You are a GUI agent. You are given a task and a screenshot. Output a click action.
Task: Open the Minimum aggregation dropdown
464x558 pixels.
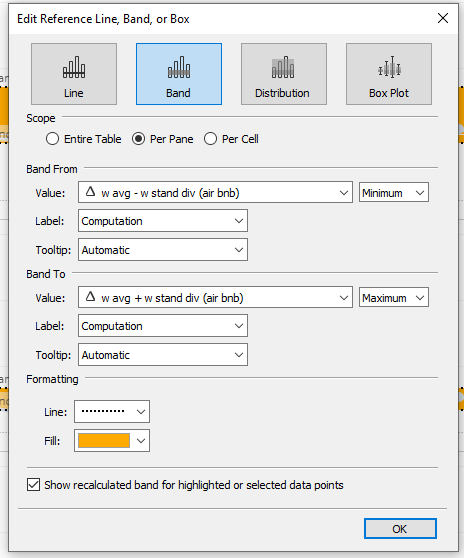[x=394, y=192]
